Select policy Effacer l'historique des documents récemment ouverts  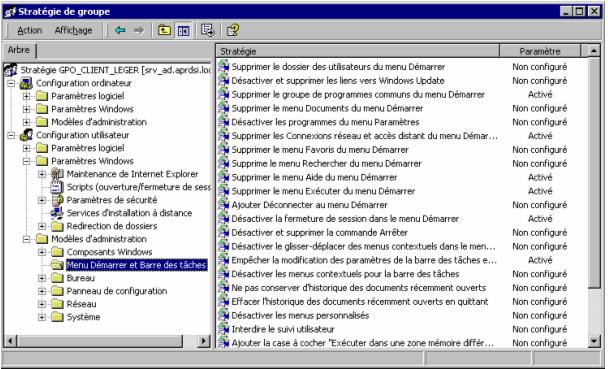coord(360,302)
